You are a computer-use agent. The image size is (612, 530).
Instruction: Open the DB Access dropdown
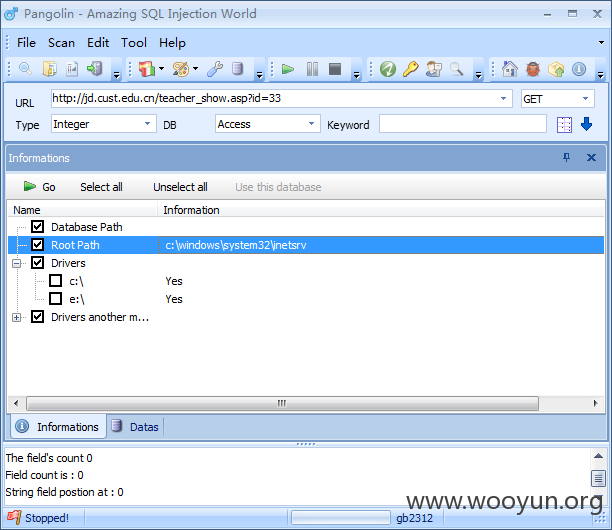click(311, 124)
